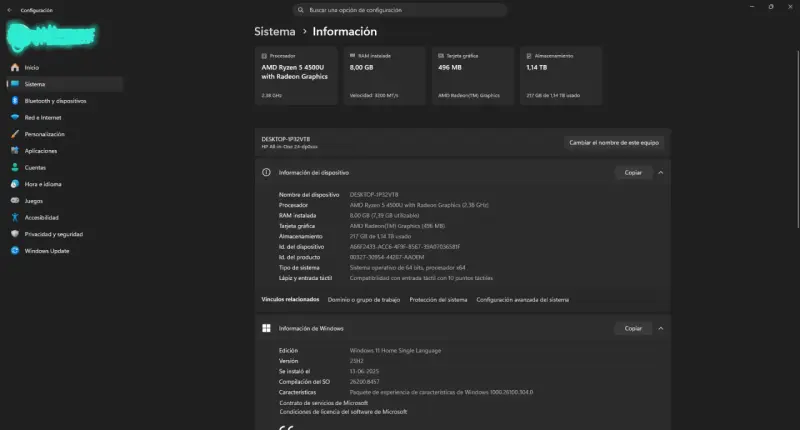Restore the Configuración window size
This screenshot has width=800, height=430.
coord(771,7)
